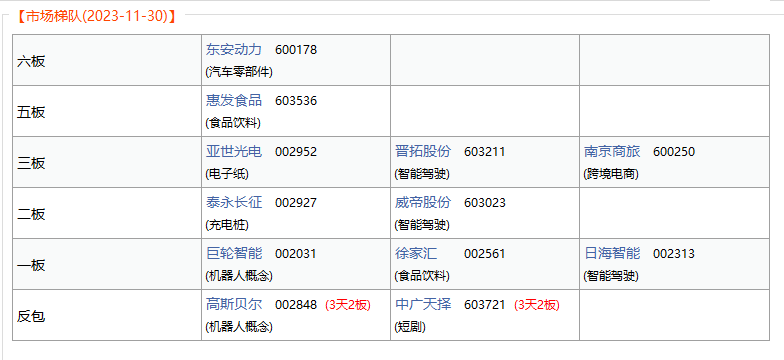Viewport: 784px width, 360px height.
Task: Open the 徐家汇 stock link
Action: (x=416, y=254)
